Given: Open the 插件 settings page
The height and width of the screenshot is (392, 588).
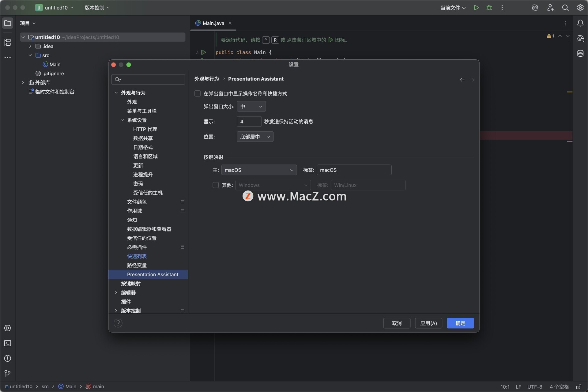Looking at the screenshot, I should [126, 302].
